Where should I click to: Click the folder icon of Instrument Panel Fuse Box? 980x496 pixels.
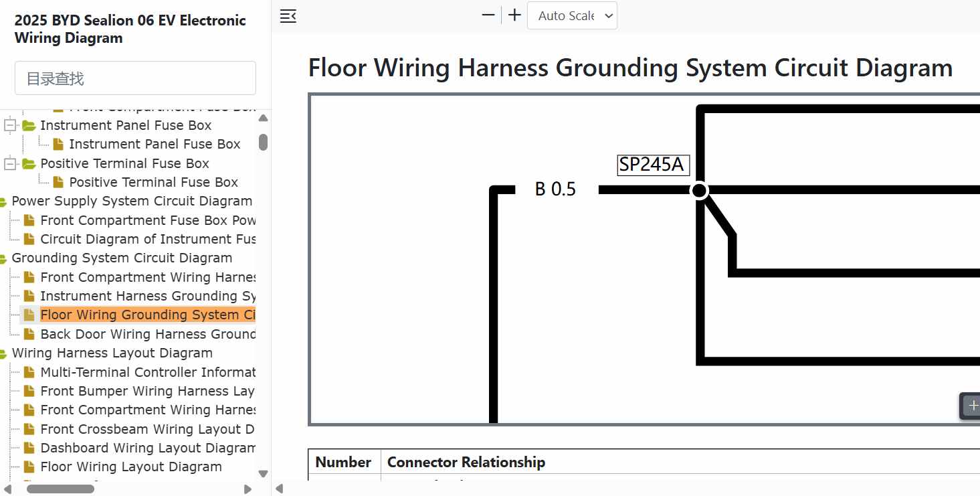pos(29,125)
